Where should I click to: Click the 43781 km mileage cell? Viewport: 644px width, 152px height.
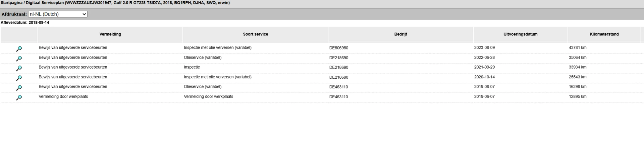[x=578, y=48]
